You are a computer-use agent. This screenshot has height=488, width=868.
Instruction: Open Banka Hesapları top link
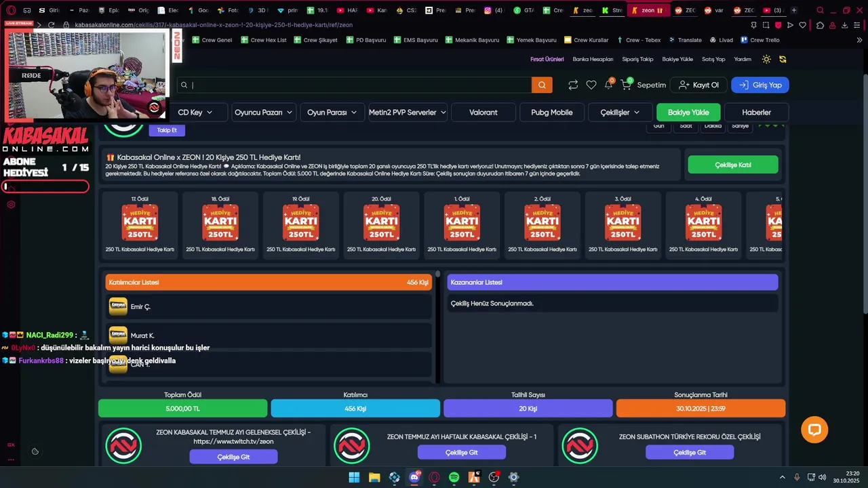pos(593,59)
